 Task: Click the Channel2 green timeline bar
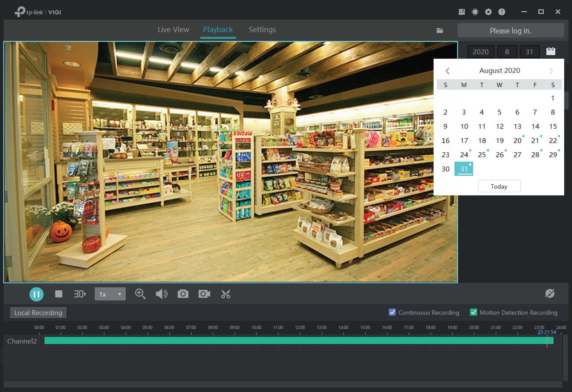pyautogui.click(x=282, y=341)
